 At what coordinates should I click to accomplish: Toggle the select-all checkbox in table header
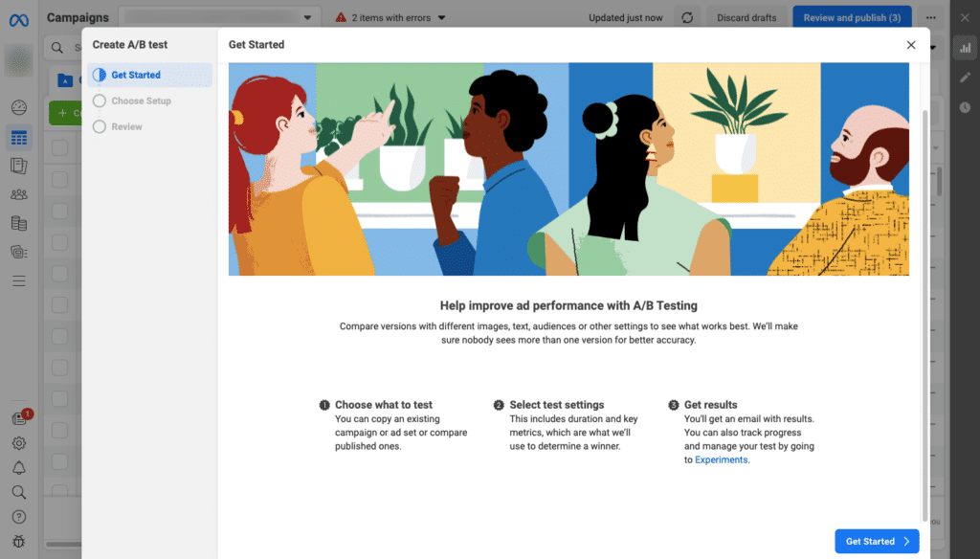click(x=60, y=147)
